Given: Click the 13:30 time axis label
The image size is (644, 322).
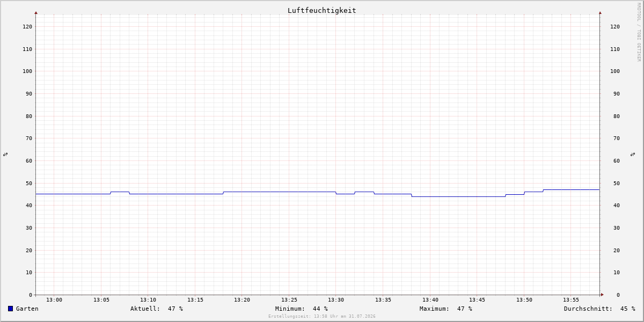Looking at the screenshot, I should (x=336, y=300).
